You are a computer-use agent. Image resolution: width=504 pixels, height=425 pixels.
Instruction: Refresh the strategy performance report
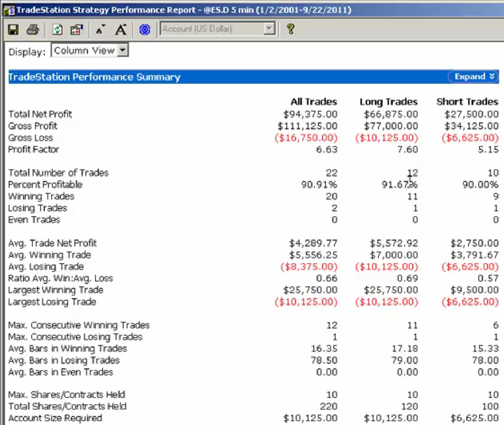(x=57, y=29)
